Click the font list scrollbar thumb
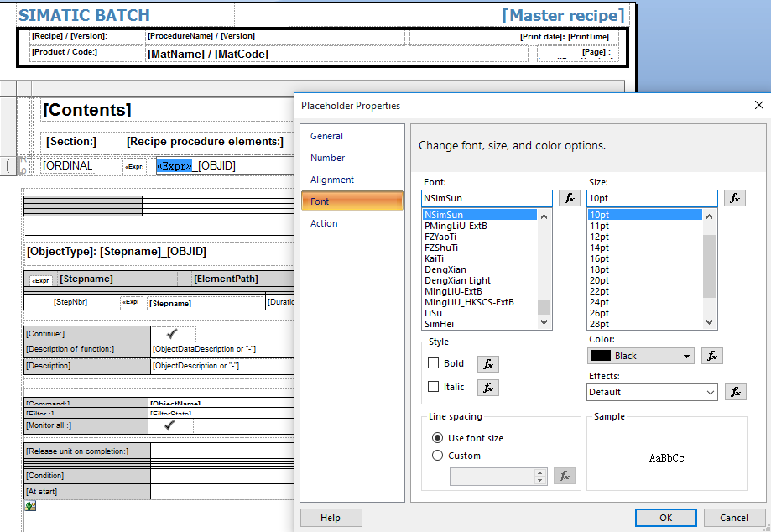The height and width of the screenshot is (532, 771). click(544, 307)
